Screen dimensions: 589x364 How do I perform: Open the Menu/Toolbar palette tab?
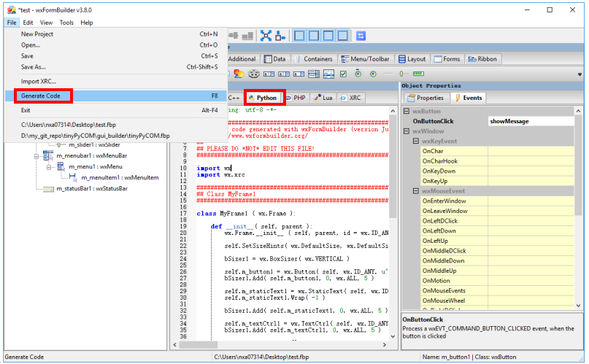366,59
